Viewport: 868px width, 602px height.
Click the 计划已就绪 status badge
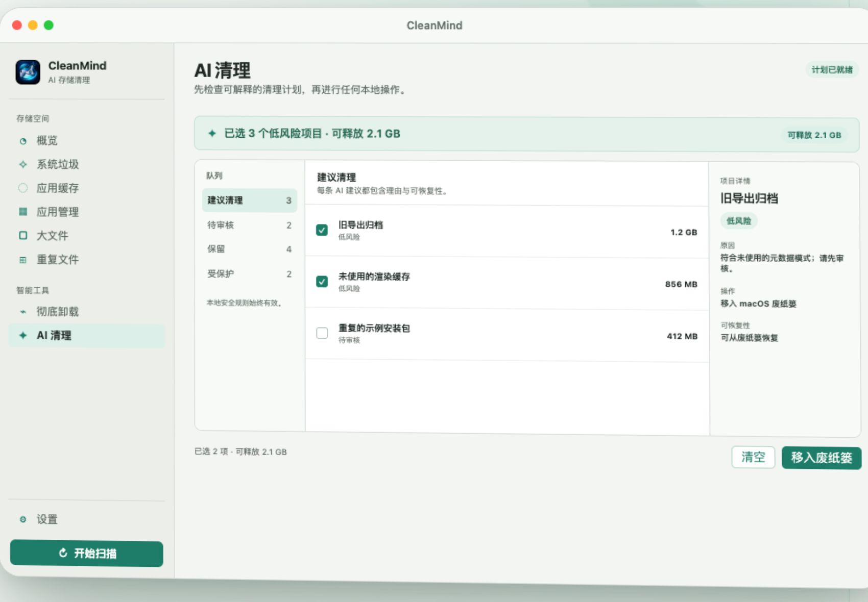coord(832,70)
